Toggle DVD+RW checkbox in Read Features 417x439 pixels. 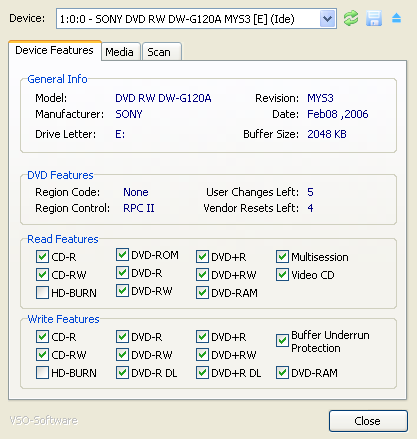pos(202,275)
